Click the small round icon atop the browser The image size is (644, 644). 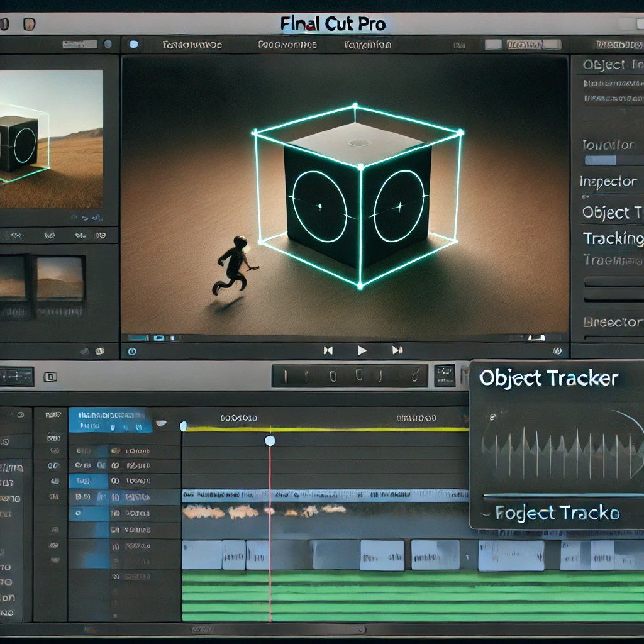108,44
